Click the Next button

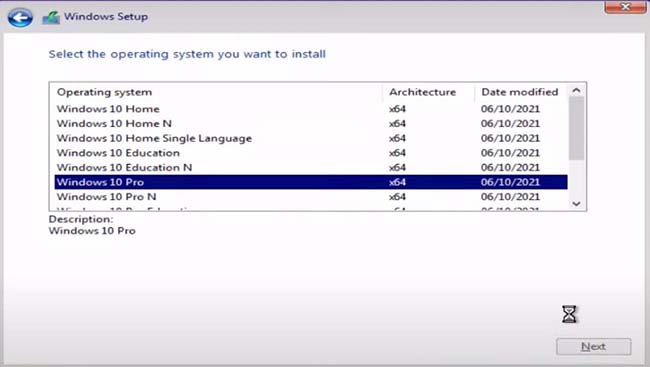tap(594, 347)
